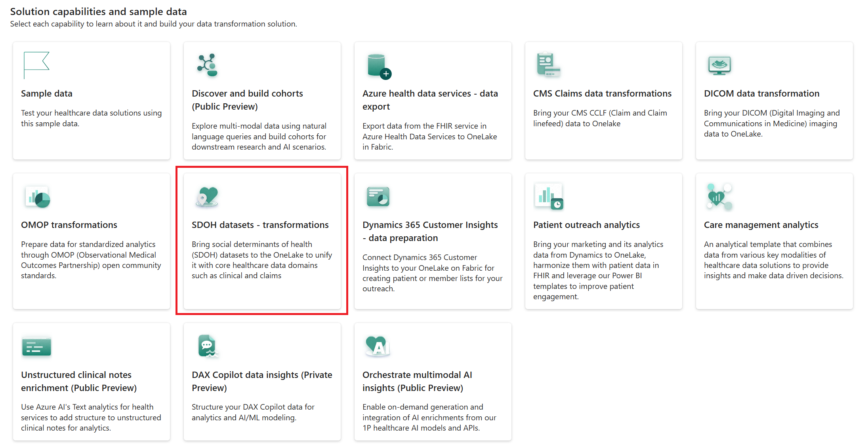Click the Dynamics 365 Customer Insights icon
The width and height of the screenshot is (868, 448).
pyautogui.click(x=378, y=197)
